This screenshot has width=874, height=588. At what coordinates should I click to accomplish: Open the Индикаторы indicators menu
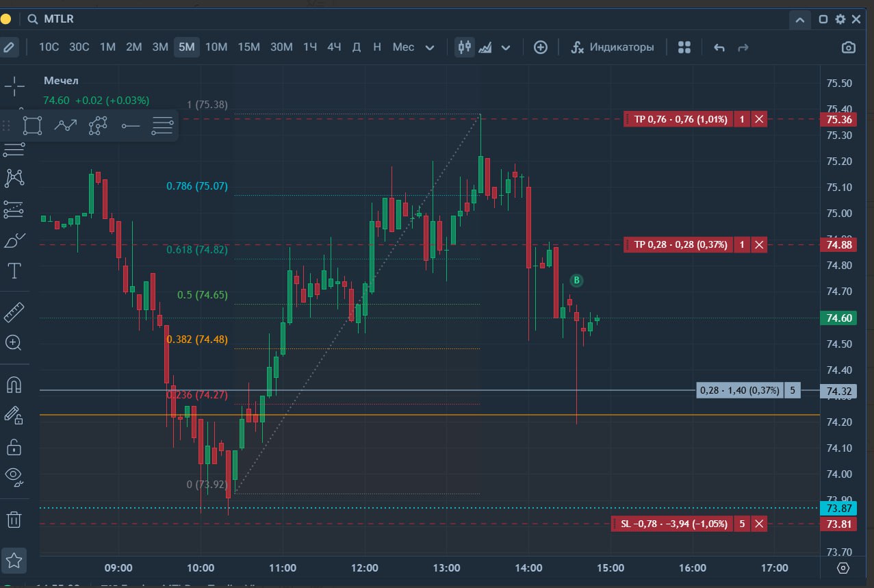point(613,47)
